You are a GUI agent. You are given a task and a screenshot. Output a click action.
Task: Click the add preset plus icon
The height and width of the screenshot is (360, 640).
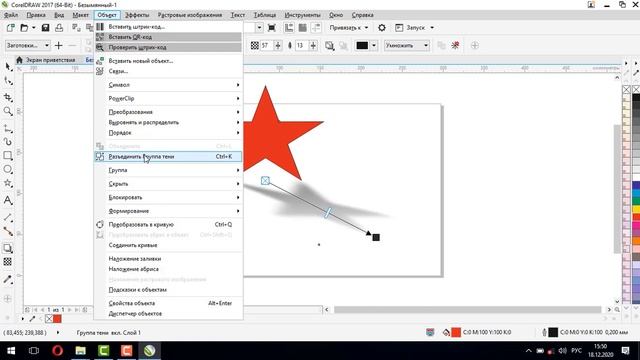pyautogui.click(x=58, y=45)
